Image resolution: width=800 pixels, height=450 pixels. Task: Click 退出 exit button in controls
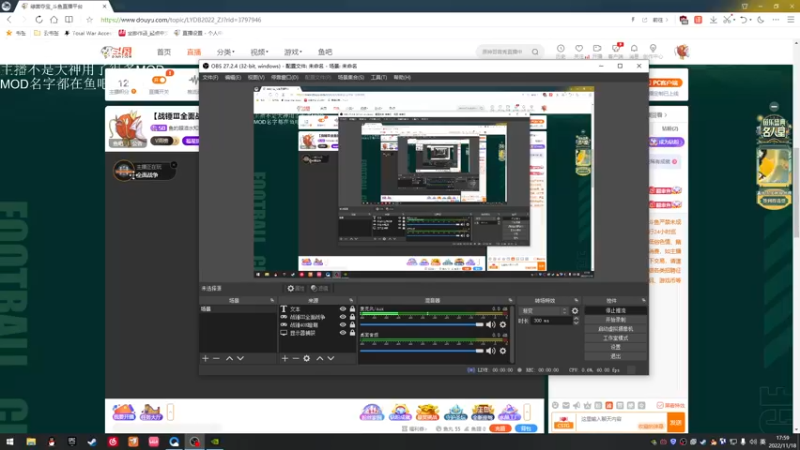click(x=615, y=356)
